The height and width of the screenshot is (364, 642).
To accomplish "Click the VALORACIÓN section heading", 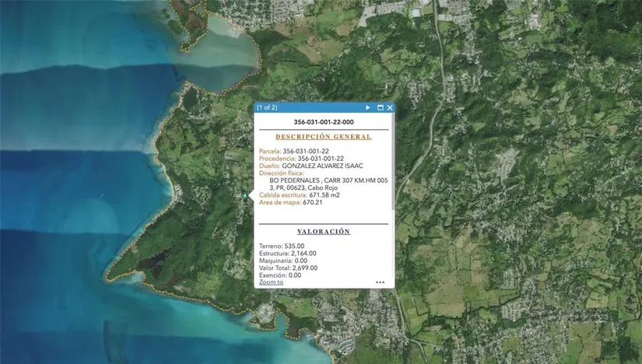I will tap(323, 232).
